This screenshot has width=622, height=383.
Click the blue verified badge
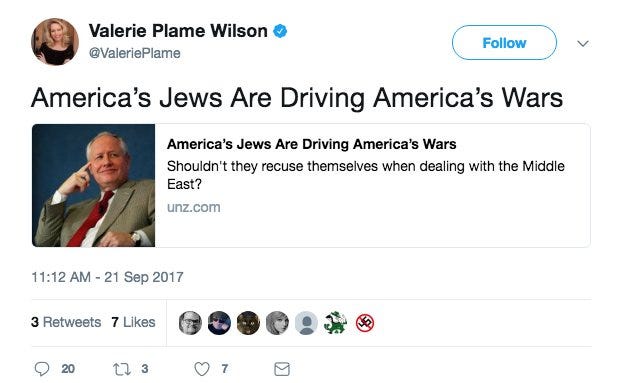(280, 31)
